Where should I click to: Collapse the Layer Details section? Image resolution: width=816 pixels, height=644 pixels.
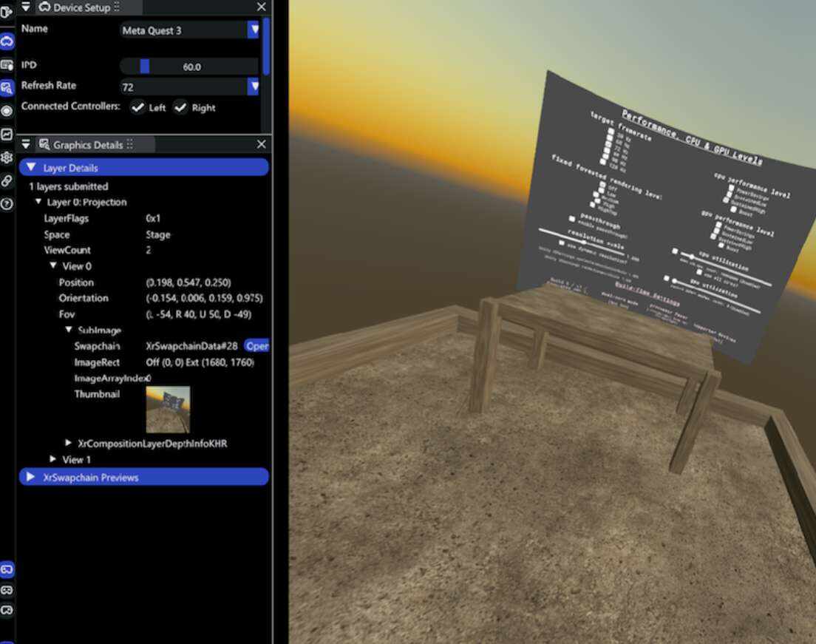[x=31, y=168]
